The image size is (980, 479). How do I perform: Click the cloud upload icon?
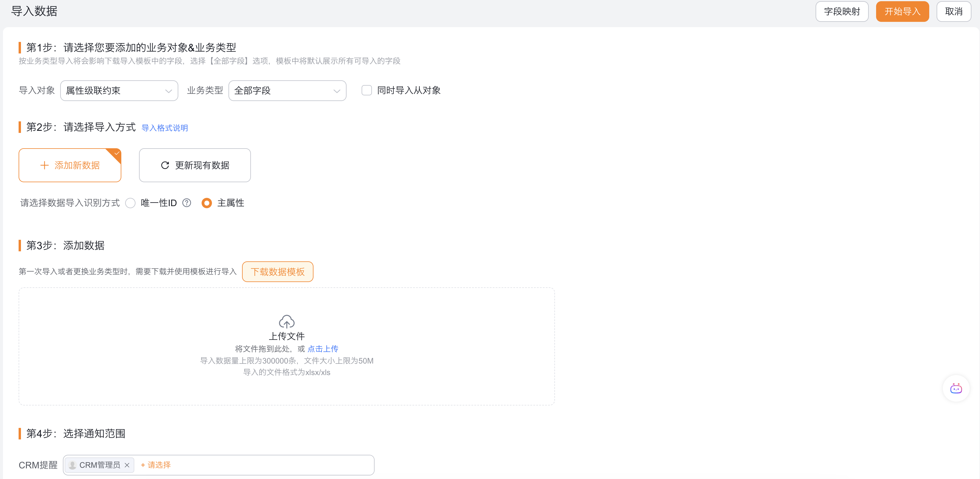[x=287, y=322]
